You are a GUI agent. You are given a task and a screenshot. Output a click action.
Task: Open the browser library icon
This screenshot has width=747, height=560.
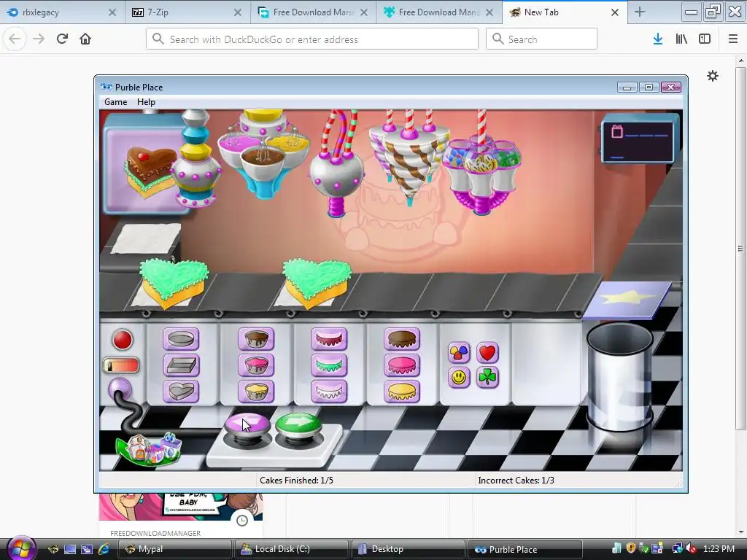tap(681, 39)
